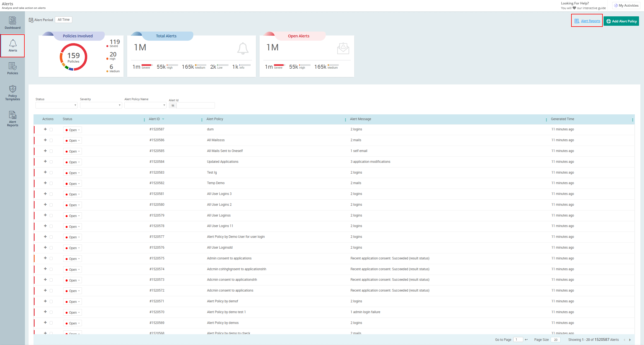Image resolution: width=644 pixels, height=345 pixels.
Task: Click the Medium bar under Total Alerts
Action: pos(201,65)
